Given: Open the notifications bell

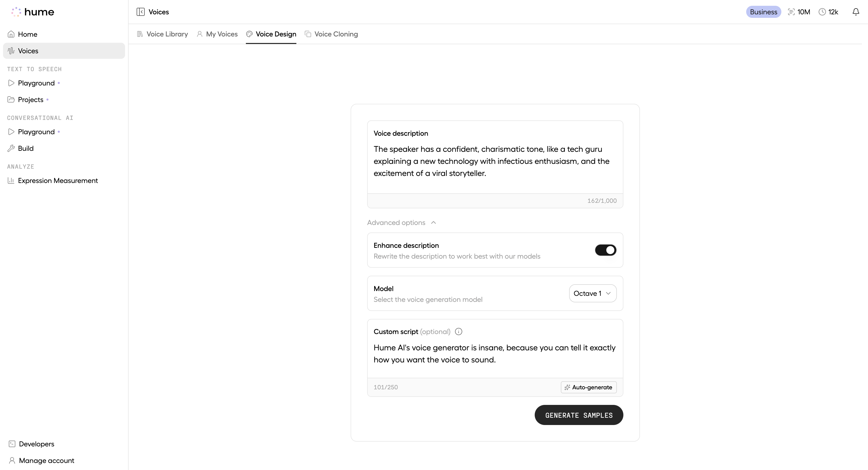Looking at the screenshot, I should [x=856, y=12].
